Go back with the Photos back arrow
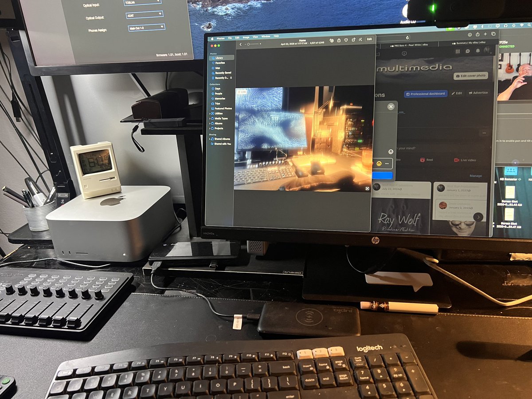The image size is (532, 399). pyautogui.click(x=241, y=44)
